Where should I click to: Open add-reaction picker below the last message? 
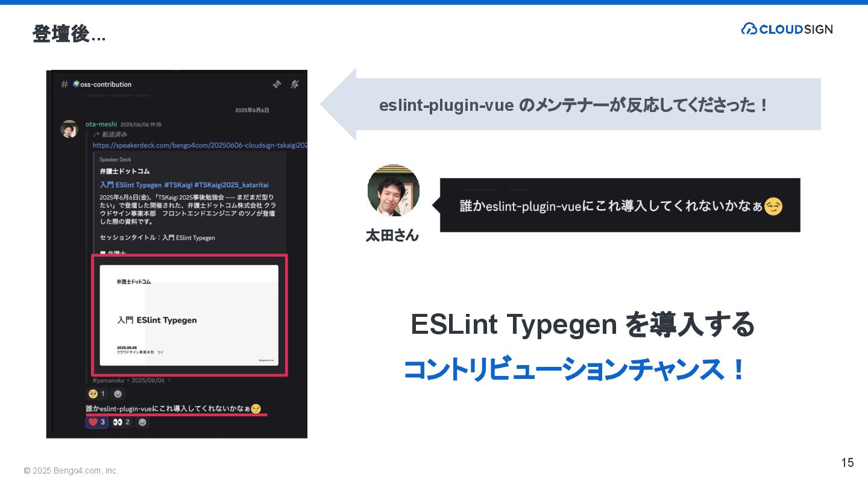tap(142, 422)
